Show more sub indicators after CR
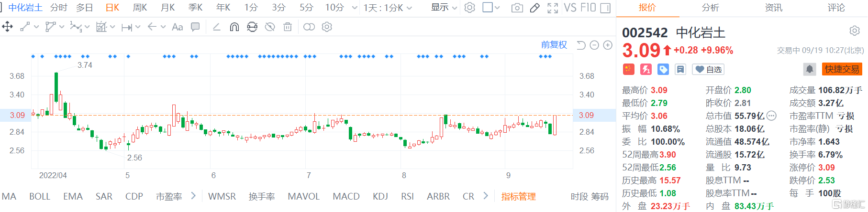The height and width of the screenshot is (212, 868). [486, 196]
